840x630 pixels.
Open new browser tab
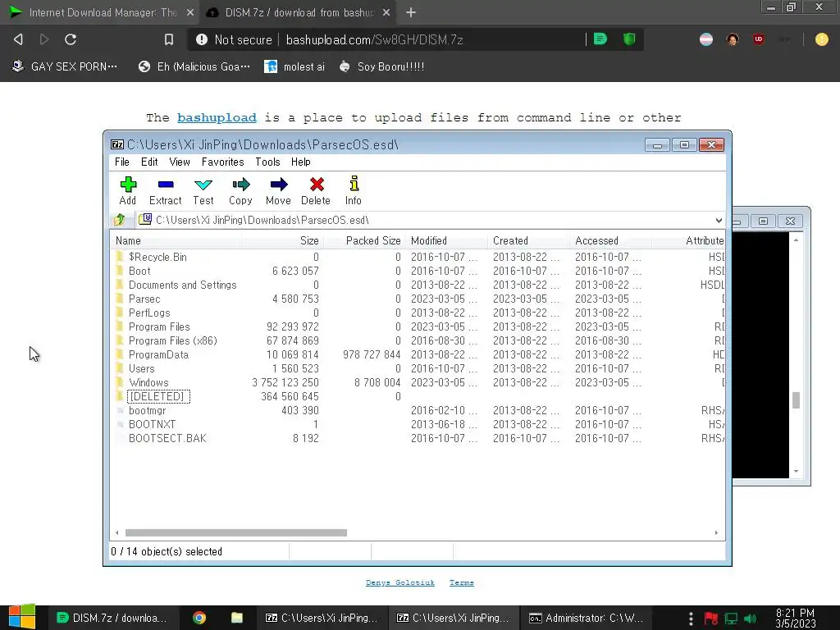(x=411, y=12)
